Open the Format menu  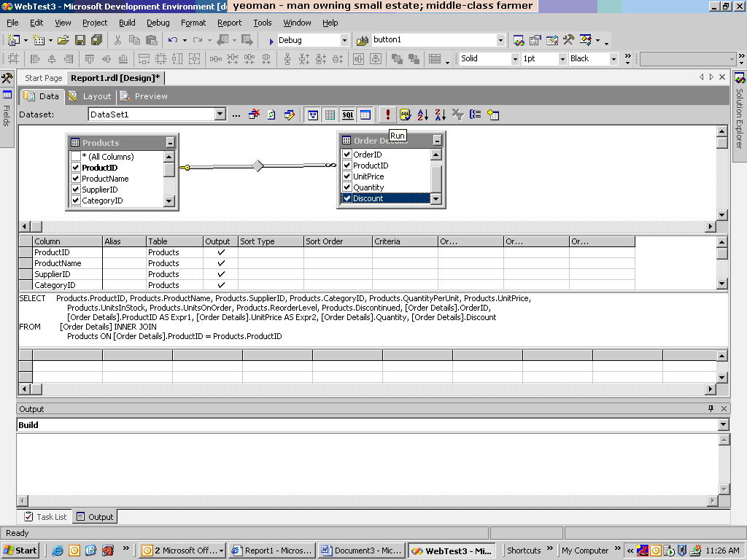click(193, 23)
